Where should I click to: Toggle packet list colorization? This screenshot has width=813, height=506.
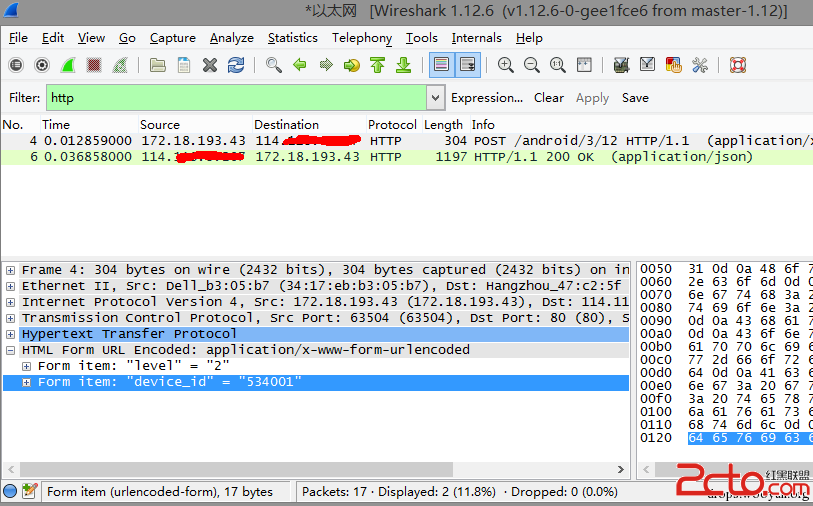(x=442, y=65)
